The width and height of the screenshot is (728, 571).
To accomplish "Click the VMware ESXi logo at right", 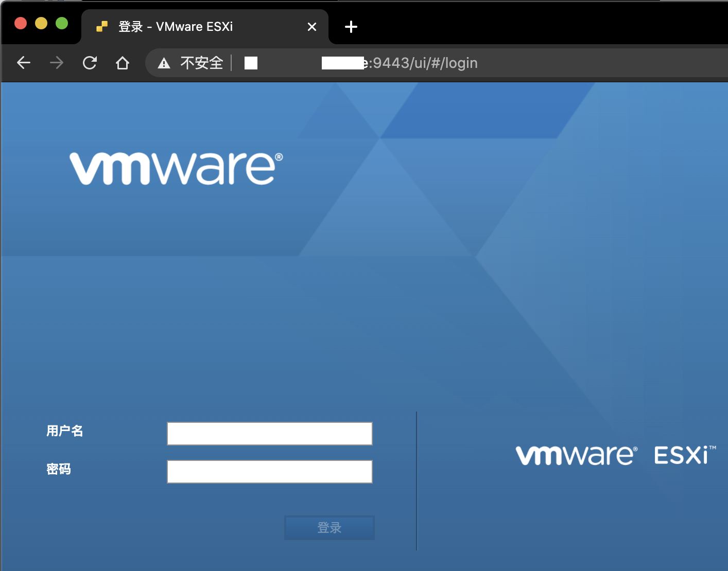I will [616, 455].
